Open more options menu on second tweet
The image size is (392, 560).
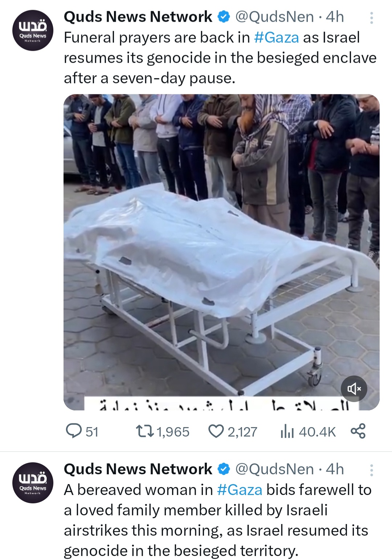(371, 470)
